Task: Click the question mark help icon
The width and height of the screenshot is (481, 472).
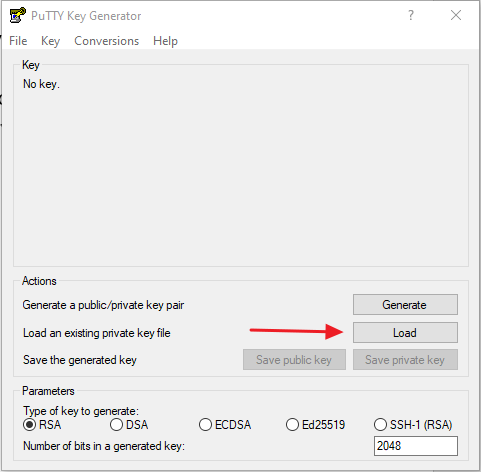Action: (411, 15)
